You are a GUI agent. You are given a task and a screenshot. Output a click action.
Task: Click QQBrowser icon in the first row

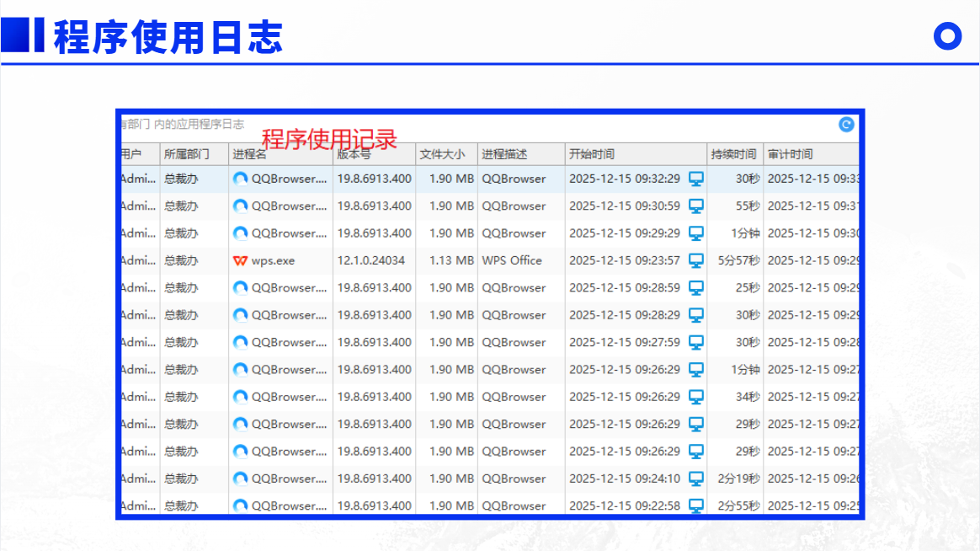click(240, 179)
